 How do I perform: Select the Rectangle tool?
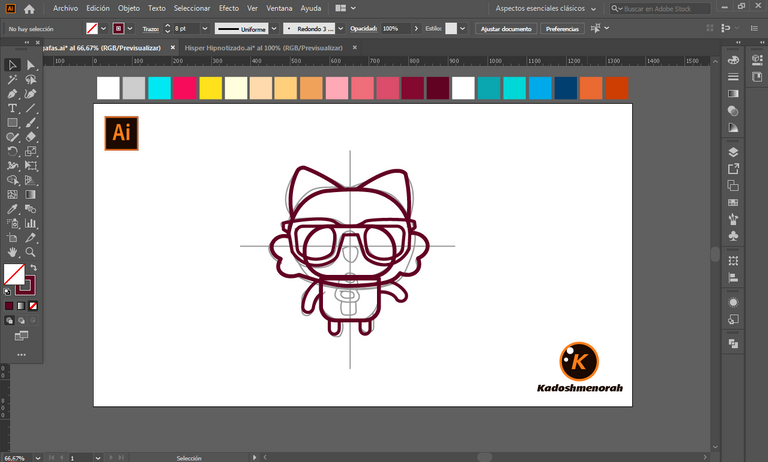click(12, 122)
